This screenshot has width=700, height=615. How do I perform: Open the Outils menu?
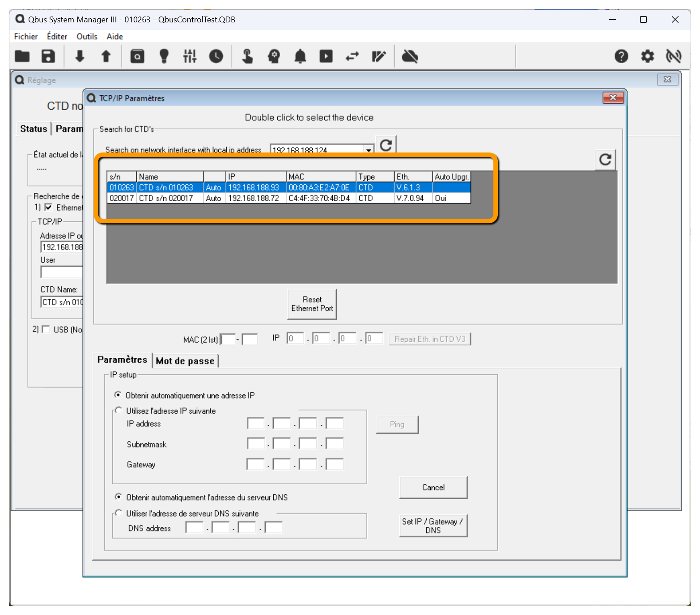(x=87, y=37)
